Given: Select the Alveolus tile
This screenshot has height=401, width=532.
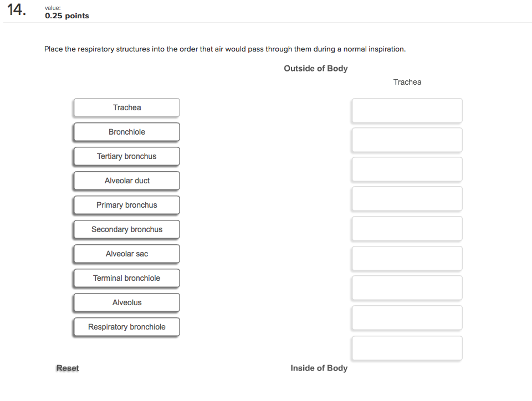Looking at the screenshot, I should [126, 302].
